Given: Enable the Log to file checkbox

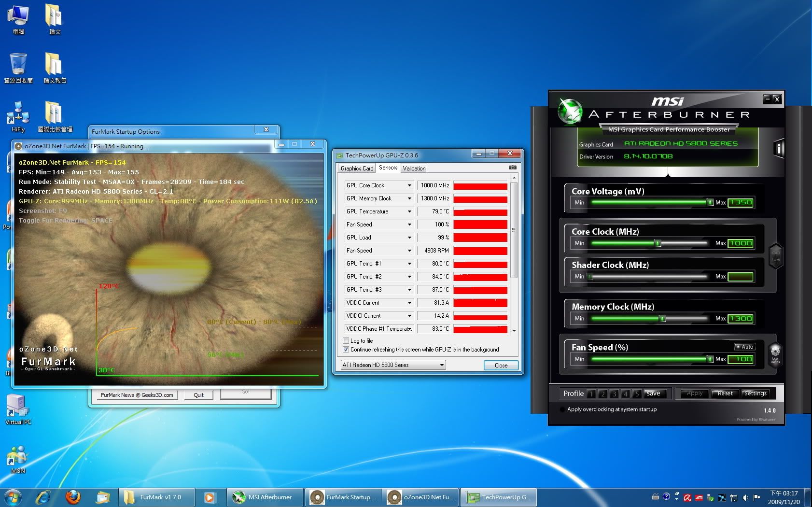Looking at the screenshot, I should [x=346, y=341].
